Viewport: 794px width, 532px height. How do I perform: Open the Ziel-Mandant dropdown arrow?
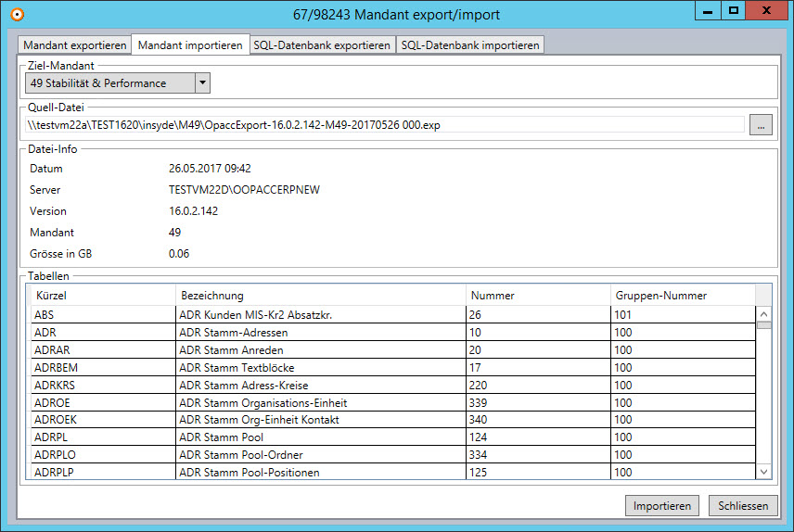point(202,82)
